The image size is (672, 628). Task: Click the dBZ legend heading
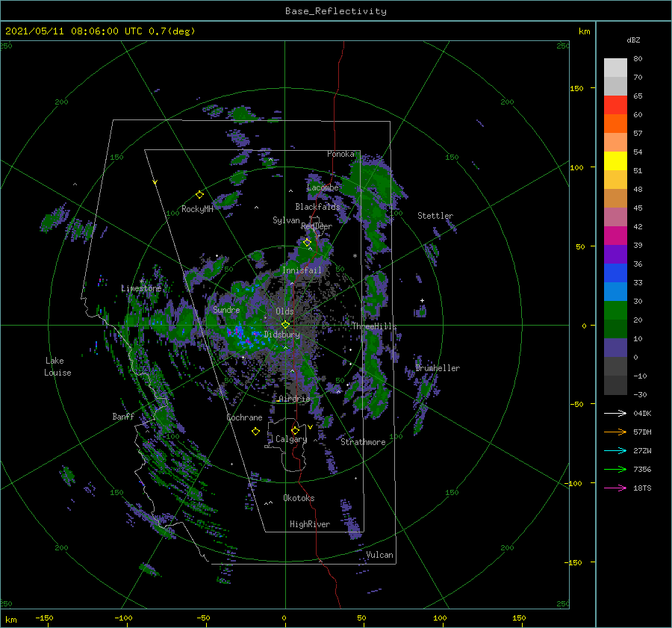633,40
